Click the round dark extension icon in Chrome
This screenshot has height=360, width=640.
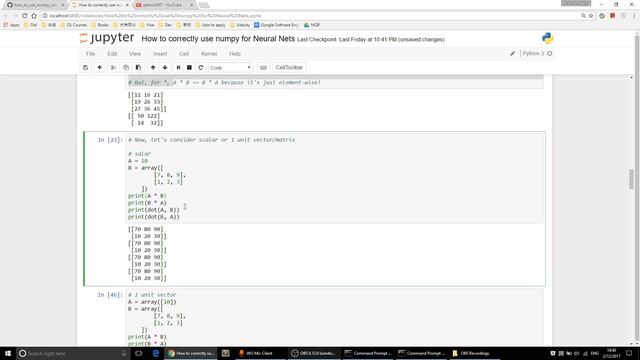point(602,16)
